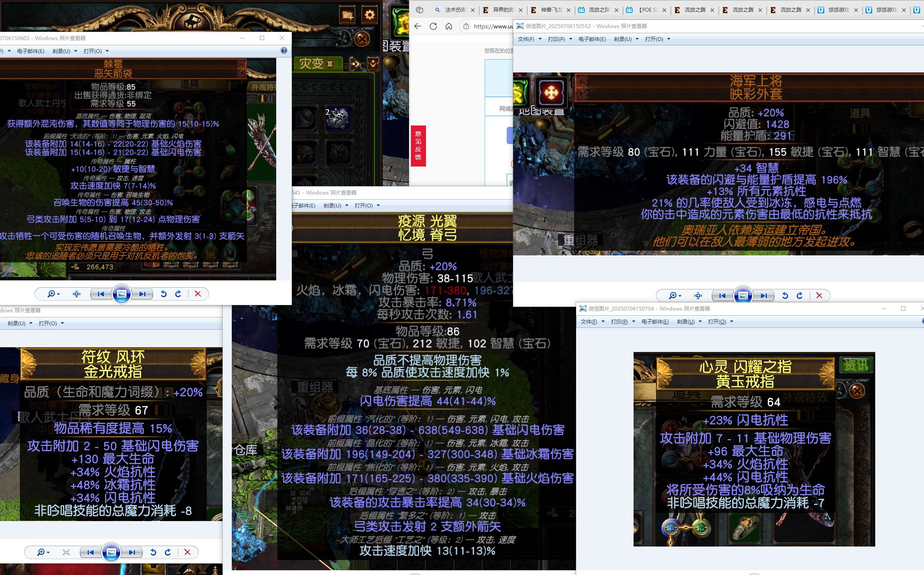Screen dimensions: 924x575
Task: Delete the photo in 150603 viewer
Action: click(x=198, y=294)
